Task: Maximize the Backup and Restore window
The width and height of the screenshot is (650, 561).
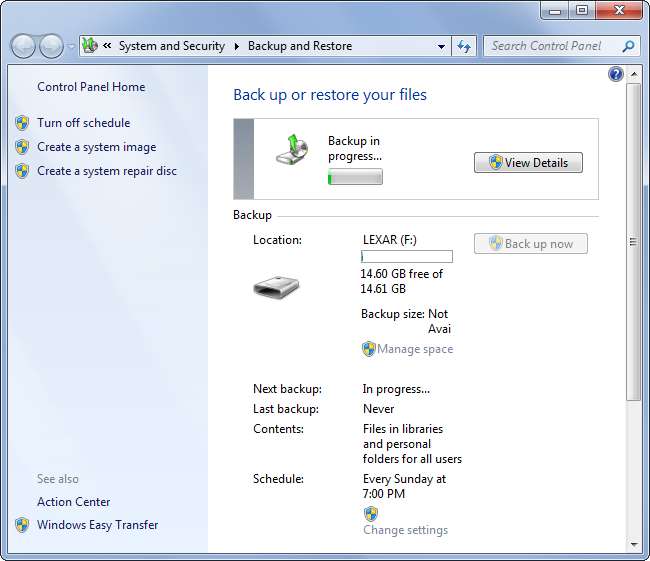Action: (x=582, y=11)
